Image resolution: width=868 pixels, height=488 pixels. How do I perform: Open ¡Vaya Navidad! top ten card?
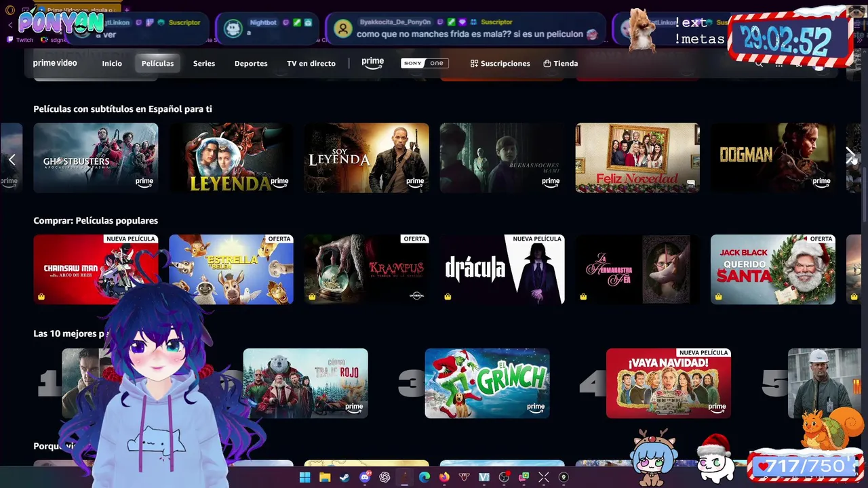pos(669,383)
